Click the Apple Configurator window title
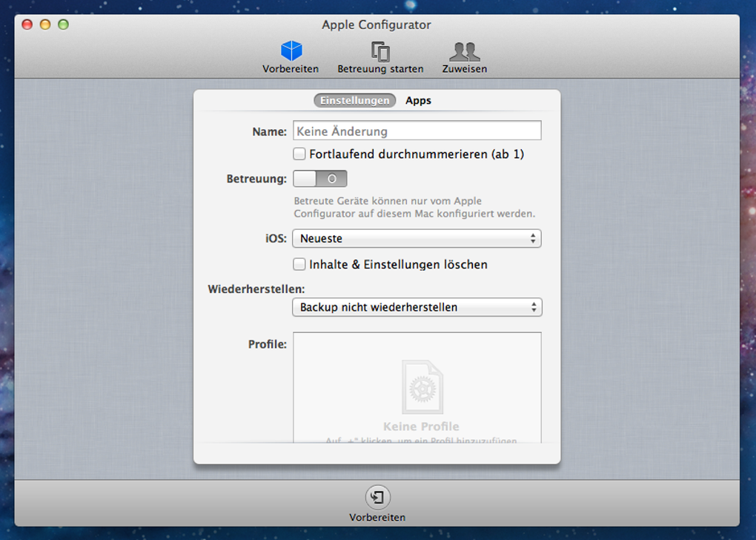Viewport: 756px width, 540px height. pyautogui.click(x=377, y=24)
